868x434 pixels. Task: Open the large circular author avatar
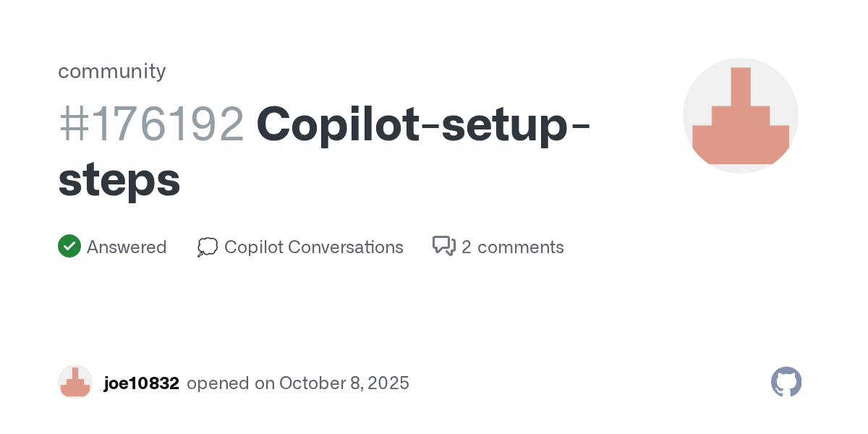[x=740, y=116]
